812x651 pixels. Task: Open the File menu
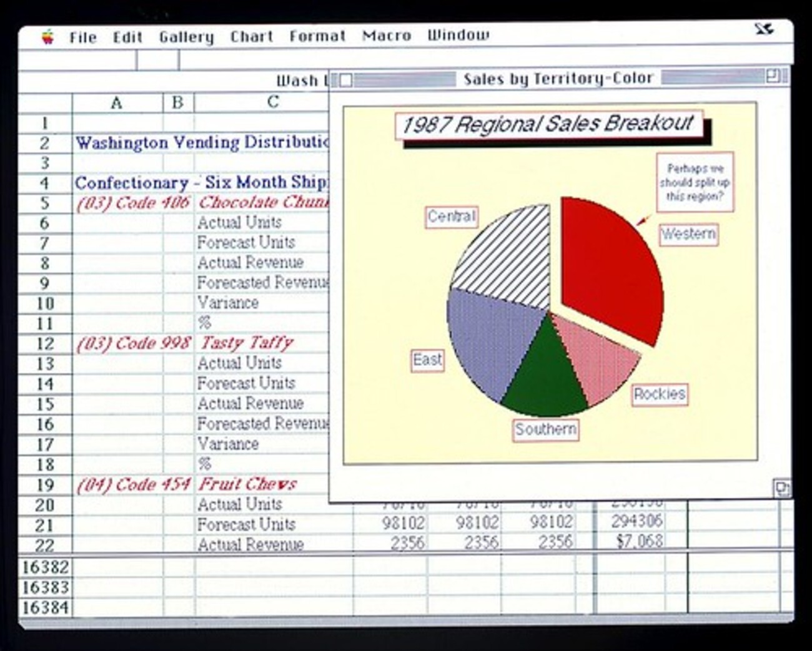(83, 37)
